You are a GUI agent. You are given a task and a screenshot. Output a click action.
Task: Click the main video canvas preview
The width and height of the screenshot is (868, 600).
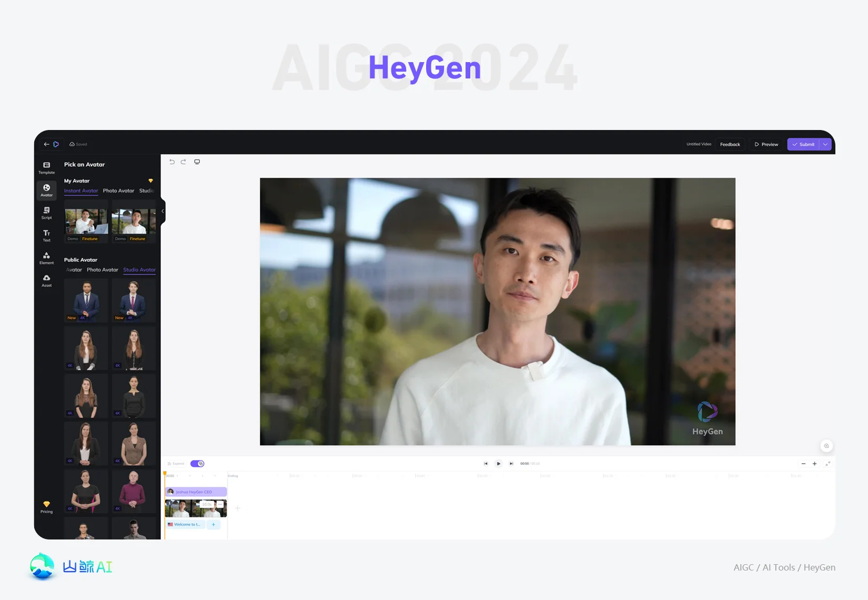click(x=498, y=312)
